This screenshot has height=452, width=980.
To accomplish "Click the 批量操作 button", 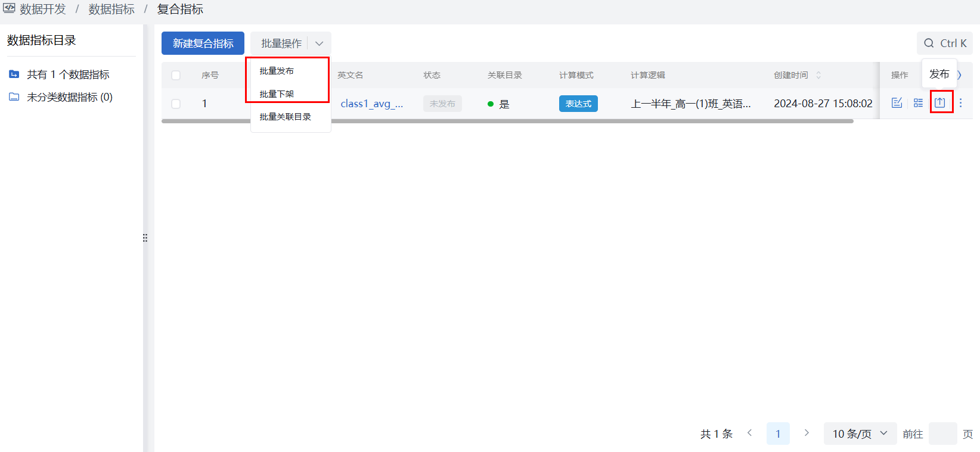I will coord(281,43).
